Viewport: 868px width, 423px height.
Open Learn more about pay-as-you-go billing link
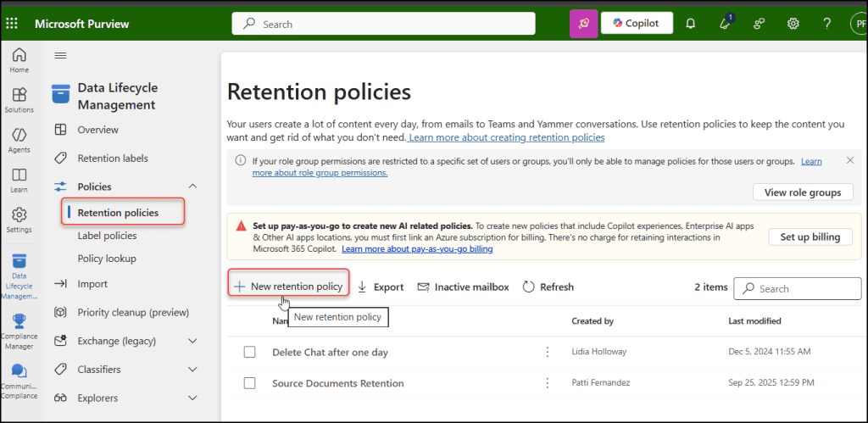[417, 249]
